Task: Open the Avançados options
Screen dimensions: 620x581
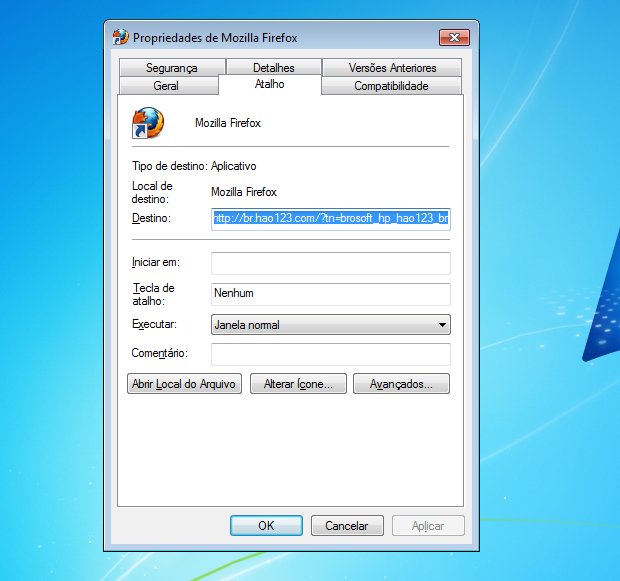Action: (401, 384)
